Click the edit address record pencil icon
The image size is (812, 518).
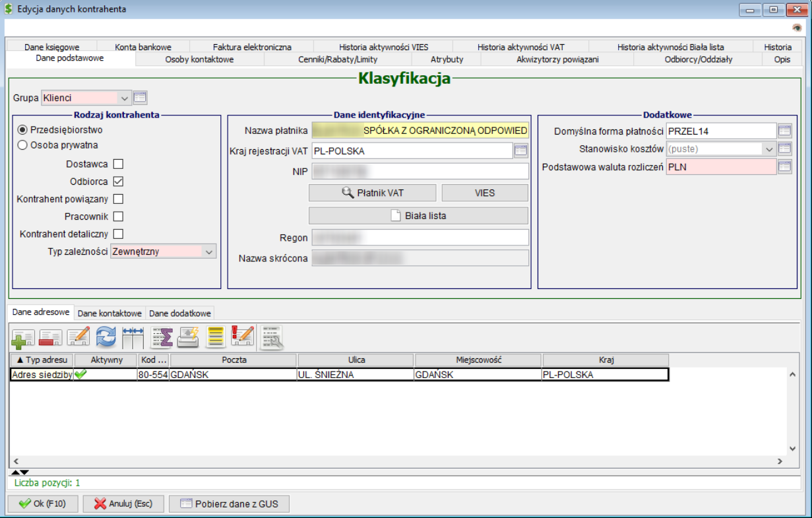click(78, 337)
